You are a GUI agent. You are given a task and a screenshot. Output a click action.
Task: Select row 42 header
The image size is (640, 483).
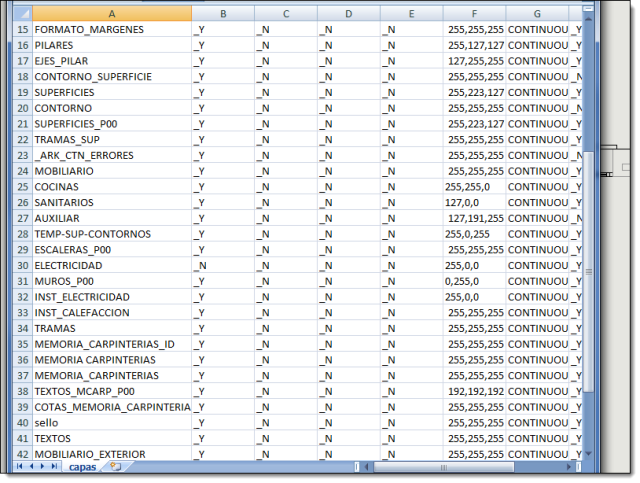23,454
